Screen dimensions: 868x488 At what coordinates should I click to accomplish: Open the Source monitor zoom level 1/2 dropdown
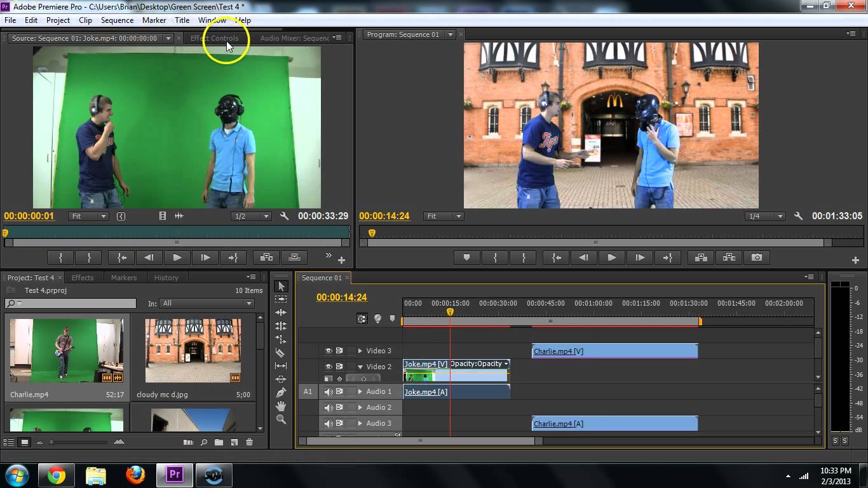[250, 216]
